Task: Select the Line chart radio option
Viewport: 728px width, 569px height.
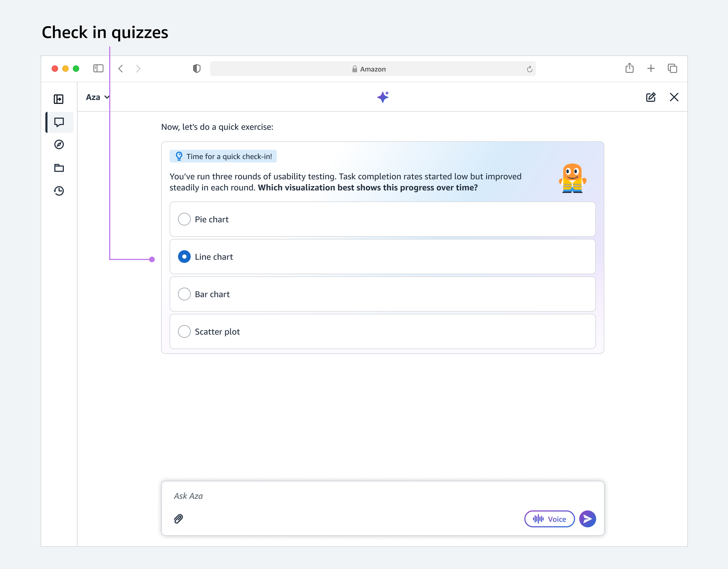Action: [184, 257]
